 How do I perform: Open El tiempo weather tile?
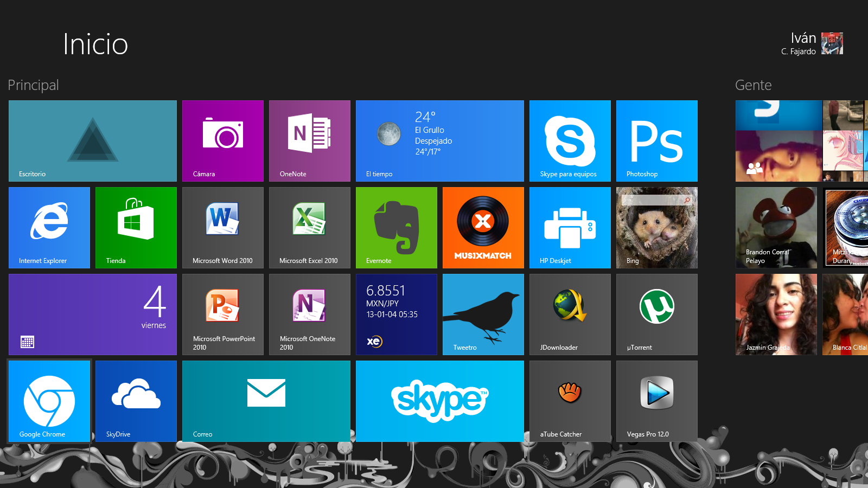click(440, 141)
